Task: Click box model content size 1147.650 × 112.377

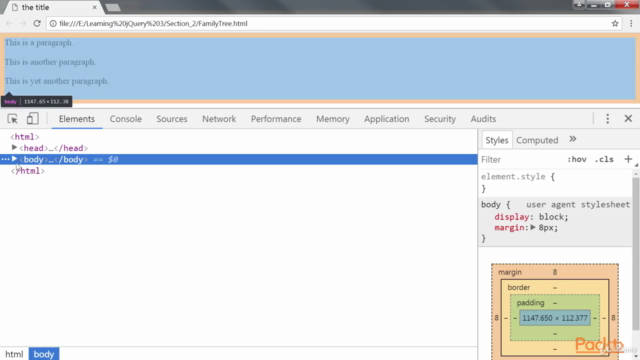Action: (555, 318)
